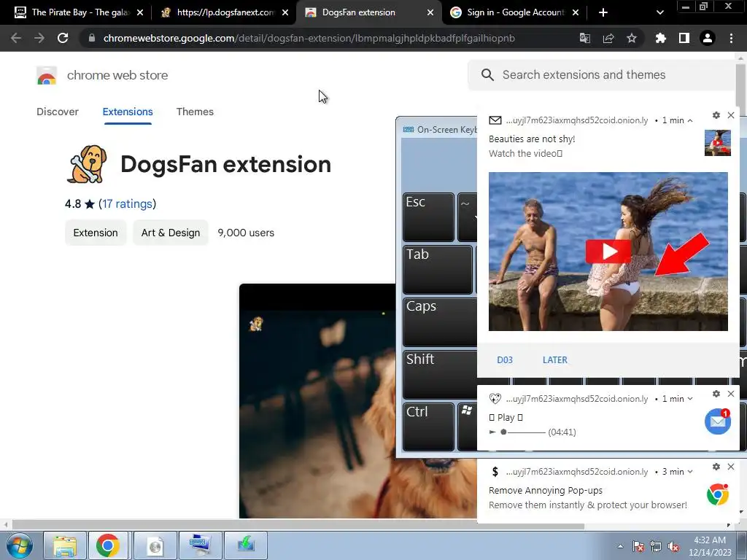Screen dimensions: 747x560
Task: Toggle Shift key on On-Screen Keyboard
Action: pos(440,374)
